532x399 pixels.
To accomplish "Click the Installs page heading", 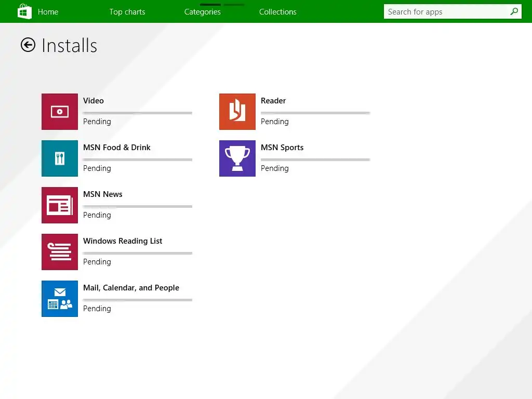I will pos(70,46).
